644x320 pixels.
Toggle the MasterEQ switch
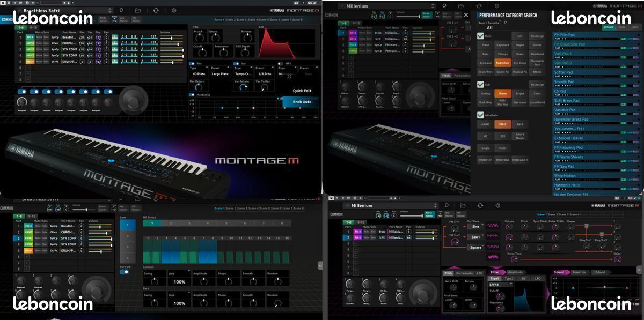click(x=193, y=95)
